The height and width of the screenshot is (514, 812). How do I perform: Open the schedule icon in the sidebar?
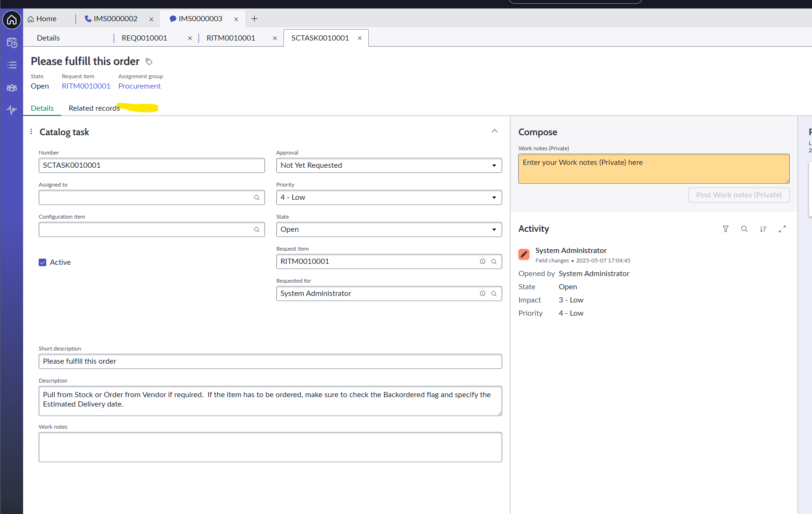coord(11,42)
